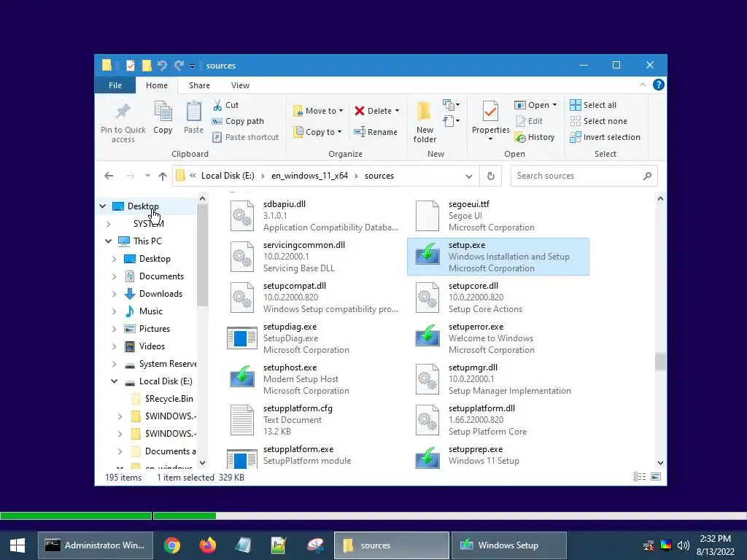Switch to Windows Setup taskbar window
Viewport: 747px width, 560px height.
(x=508, y=545)
